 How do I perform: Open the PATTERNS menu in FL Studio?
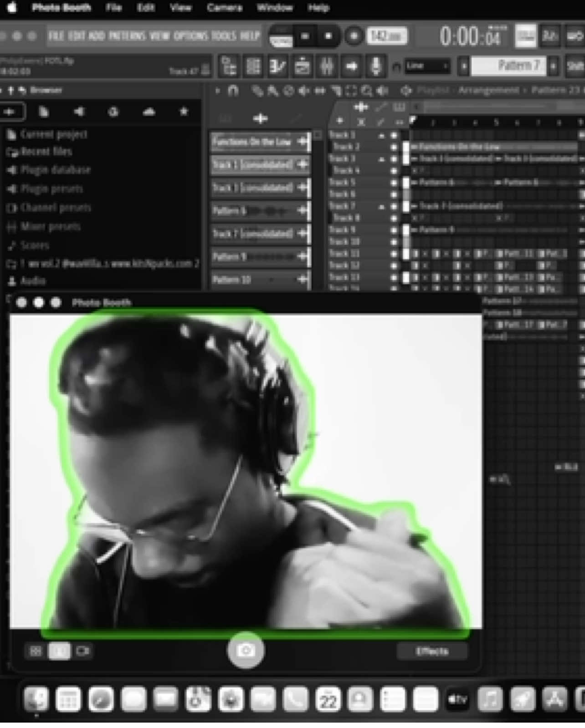point(127,36)
